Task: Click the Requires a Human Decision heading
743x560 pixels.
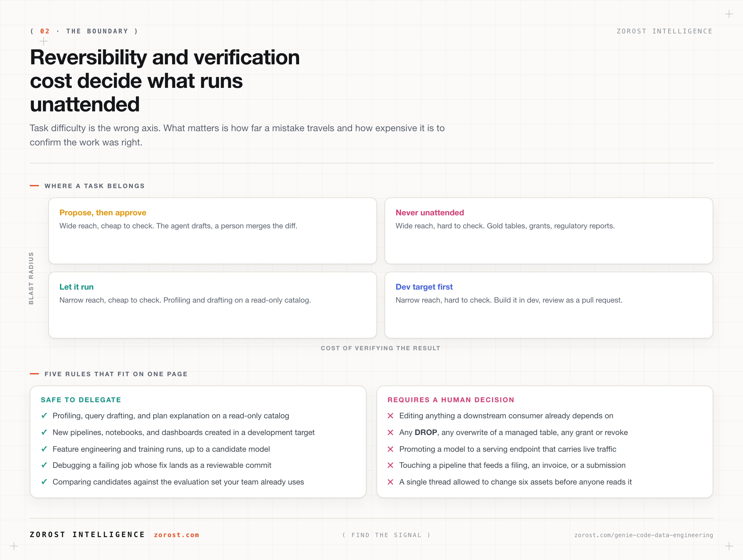Action: pos(451,400)
